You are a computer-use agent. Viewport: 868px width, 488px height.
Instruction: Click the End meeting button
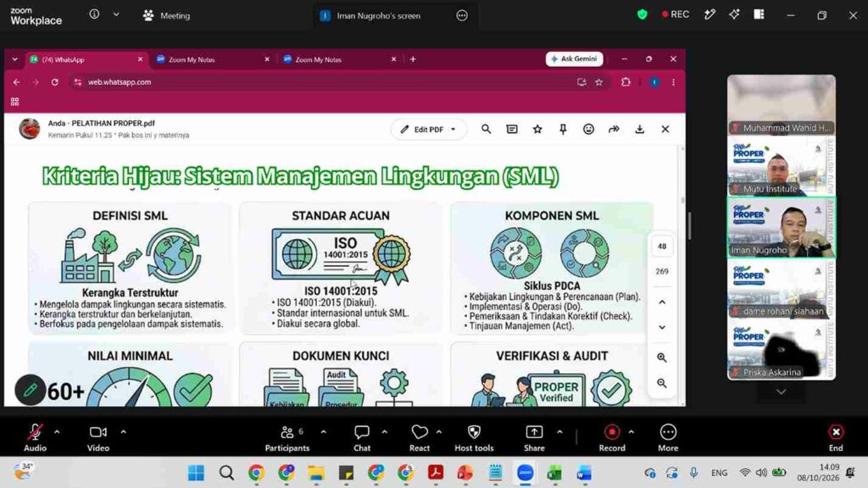click(836, 437)
